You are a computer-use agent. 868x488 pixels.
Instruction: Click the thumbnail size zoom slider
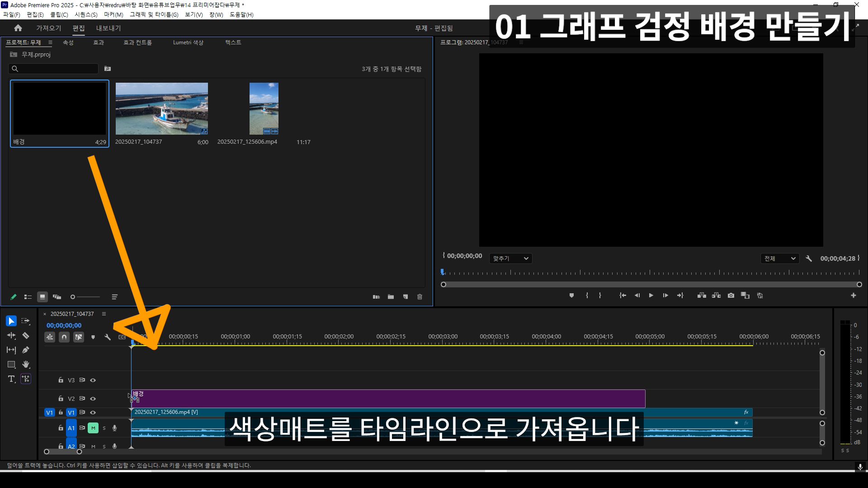pyautogui.click(x=85, y=297)
